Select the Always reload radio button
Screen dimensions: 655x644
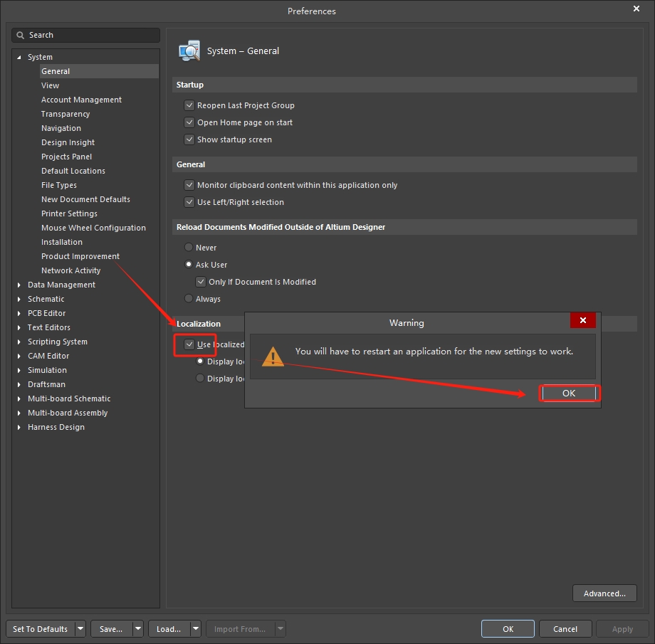[x=189, y=299]
